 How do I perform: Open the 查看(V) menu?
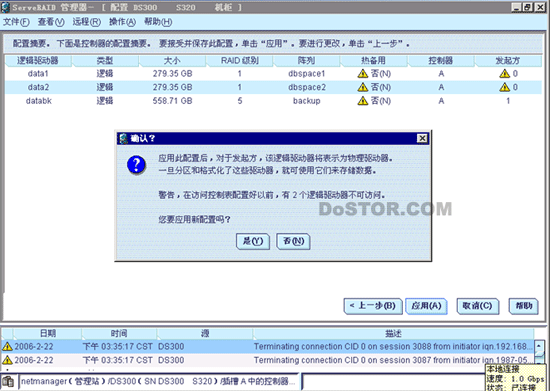51,22
